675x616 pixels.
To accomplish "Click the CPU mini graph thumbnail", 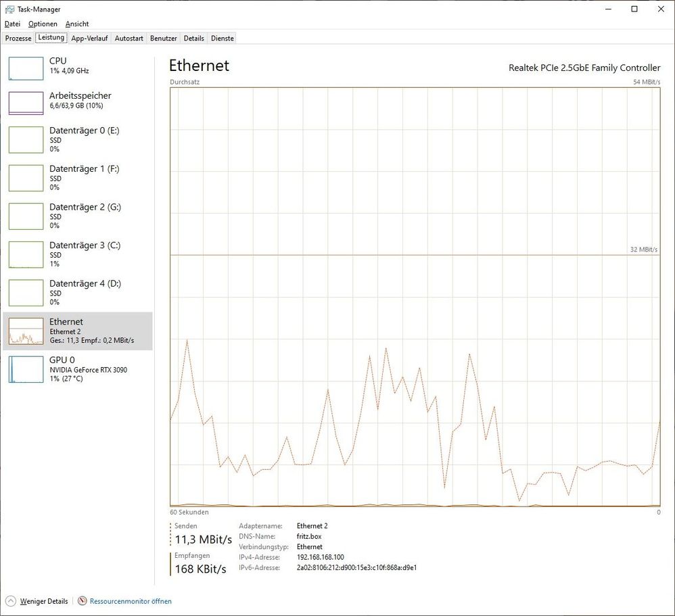I will pos(26,68).
